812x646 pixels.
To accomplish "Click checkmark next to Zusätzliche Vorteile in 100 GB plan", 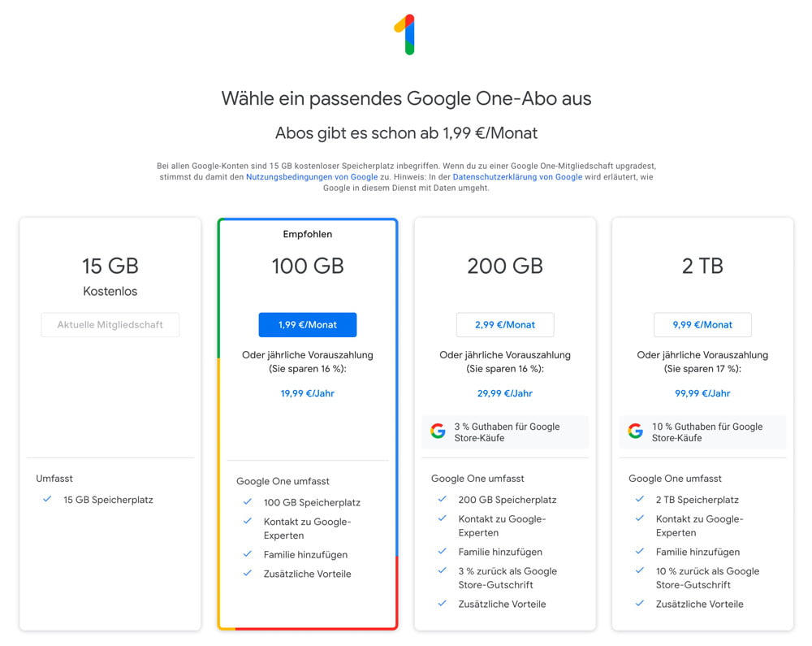I will pos(248,573).
